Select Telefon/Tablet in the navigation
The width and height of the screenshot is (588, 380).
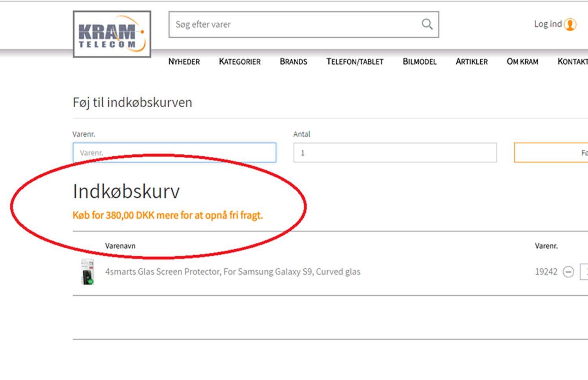(x=355, y=62)
